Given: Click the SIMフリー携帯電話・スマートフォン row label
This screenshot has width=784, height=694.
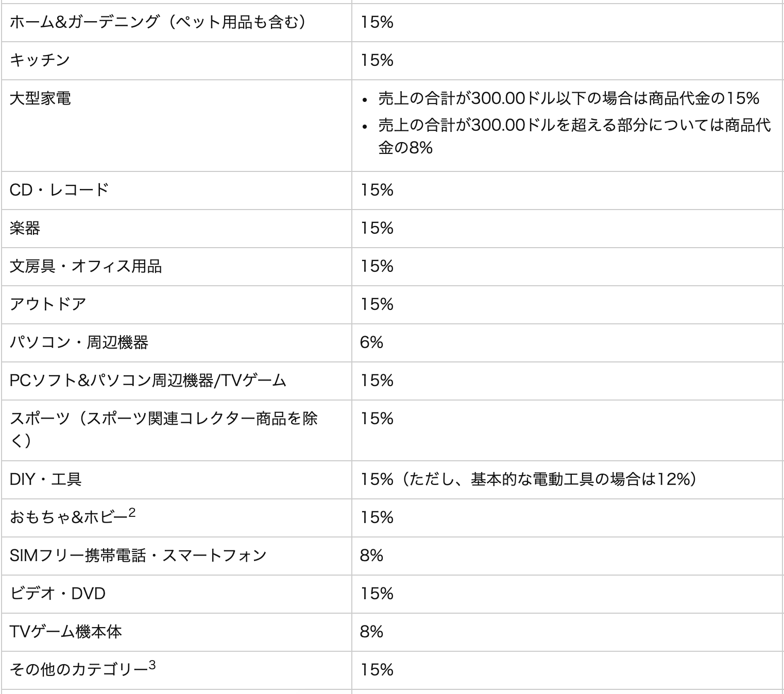Looking at the screenshot, I should [138, 556].
